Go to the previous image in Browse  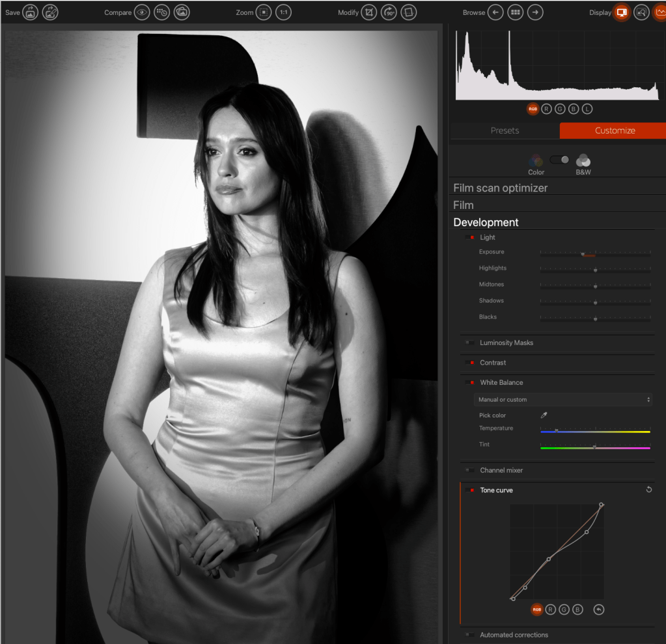tap(495, 12)
